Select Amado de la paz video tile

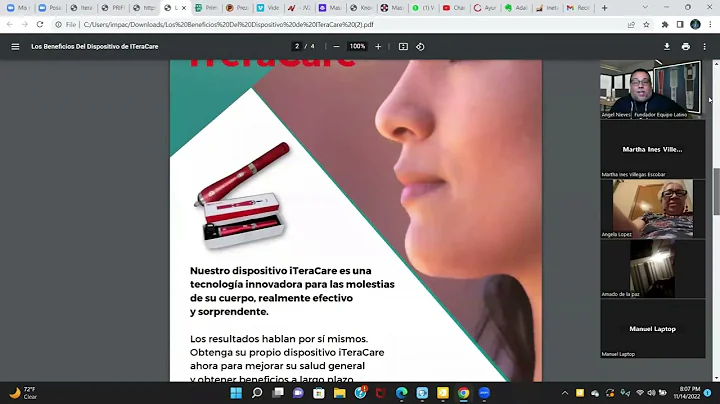652,269
